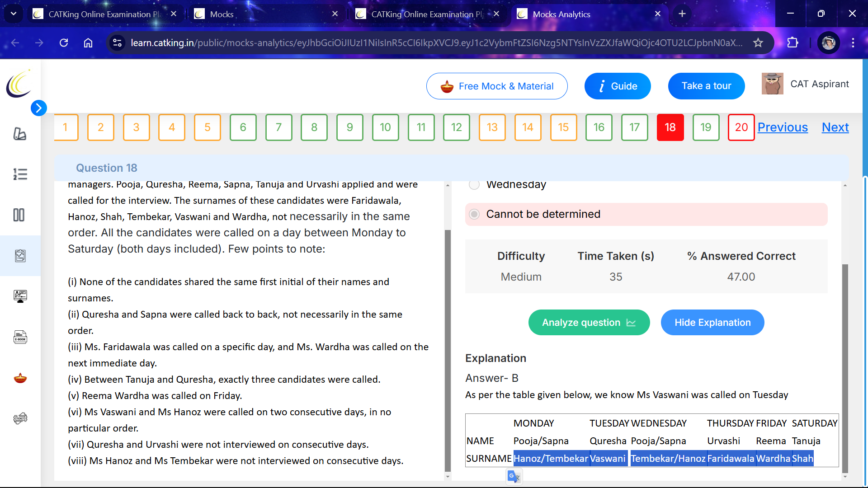Click the Take a tour button
The image size is (868, 488).
[x=706, y=86]
